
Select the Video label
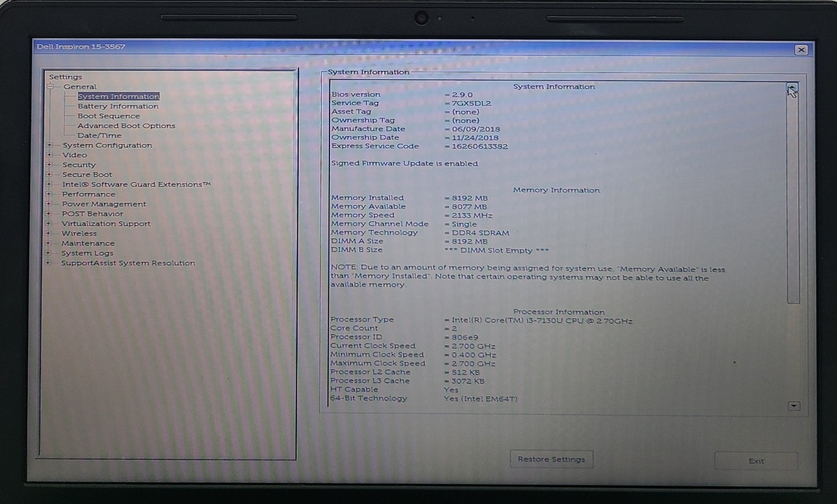pyautogui.click(x=75, y=155)
